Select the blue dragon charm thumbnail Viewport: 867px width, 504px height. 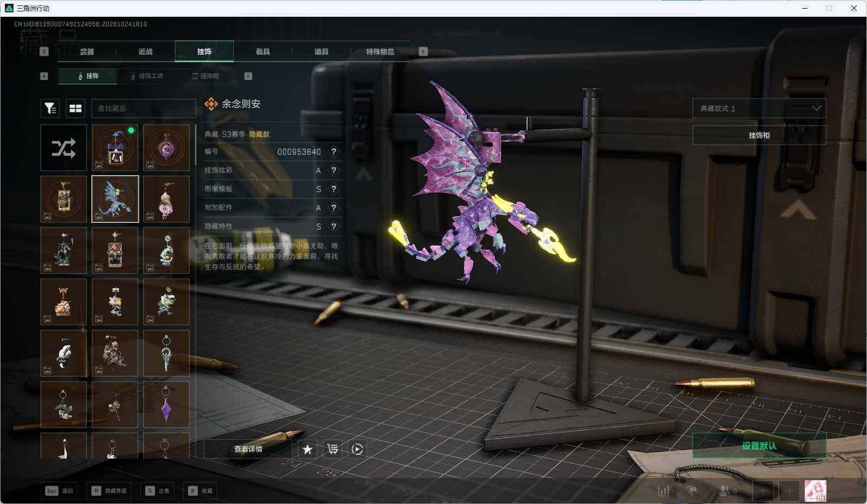(115, 199)
